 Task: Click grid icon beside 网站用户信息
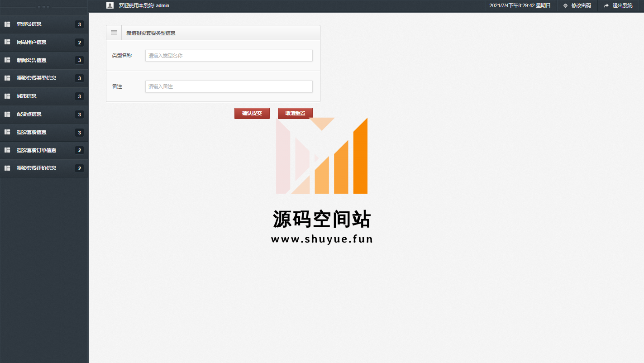(7, 42)
